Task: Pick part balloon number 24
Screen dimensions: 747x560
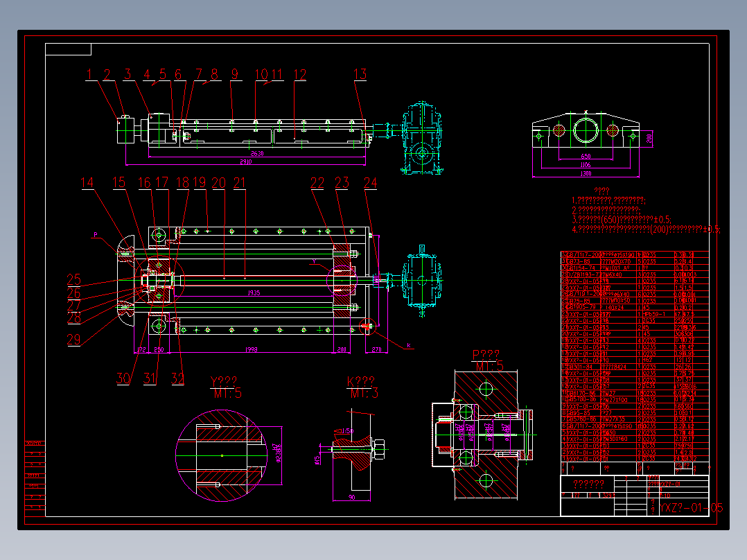Action: pos(370,183)
